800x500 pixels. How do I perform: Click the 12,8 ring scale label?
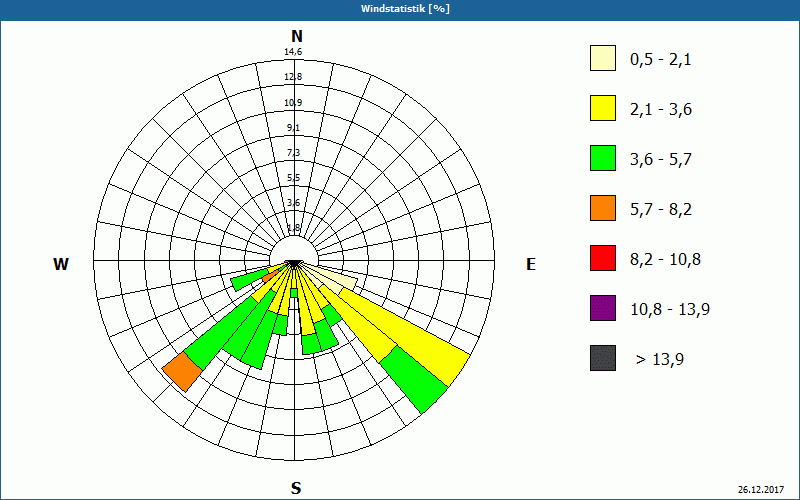click(x=293, y=77)
